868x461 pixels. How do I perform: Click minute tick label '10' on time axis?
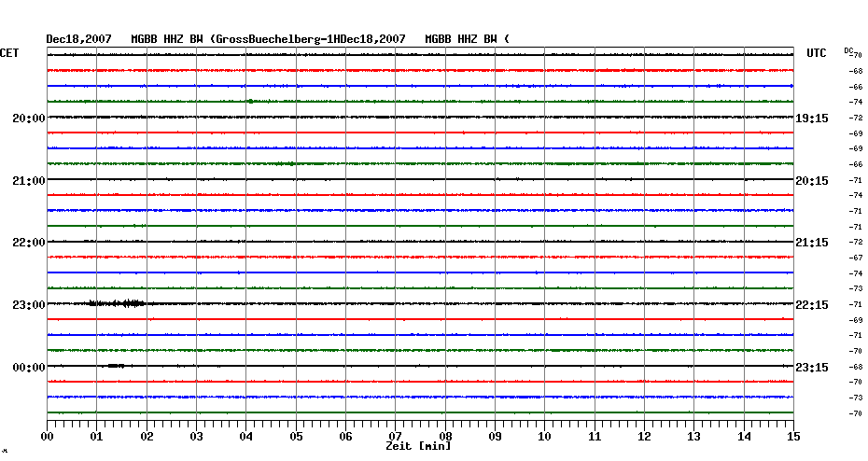click(545, 437)
